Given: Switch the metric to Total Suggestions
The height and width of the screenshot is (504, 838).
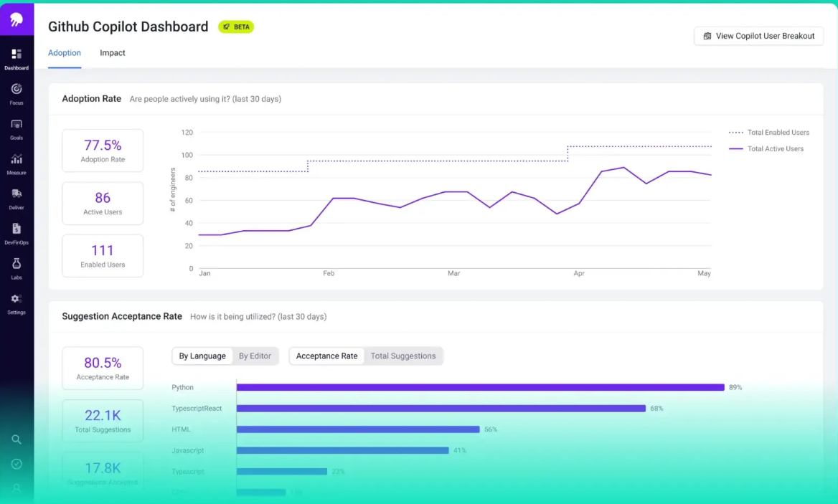Looking at the screenshot, I should [x=403, y=356].
